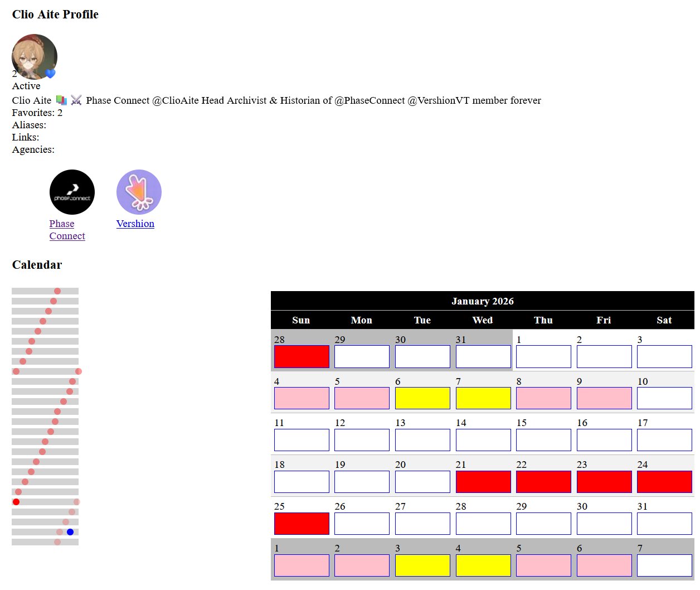
Task: Select the cell for January 27
Action: [422, 524]
